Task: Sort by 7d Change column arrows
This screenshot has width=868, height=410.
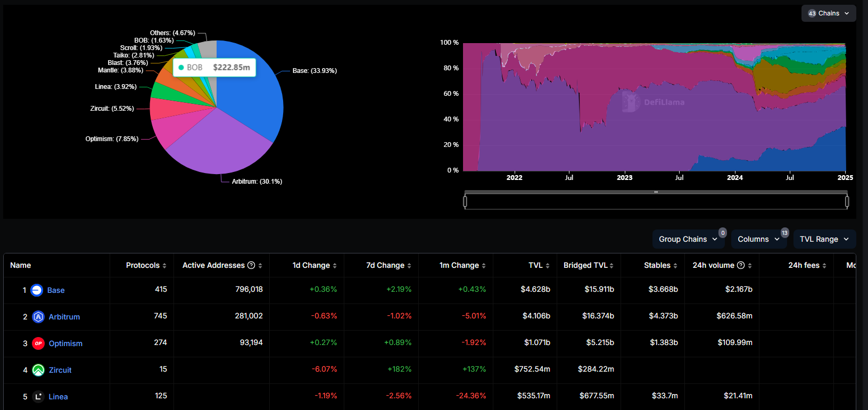Action: click(x=409, y=266)
